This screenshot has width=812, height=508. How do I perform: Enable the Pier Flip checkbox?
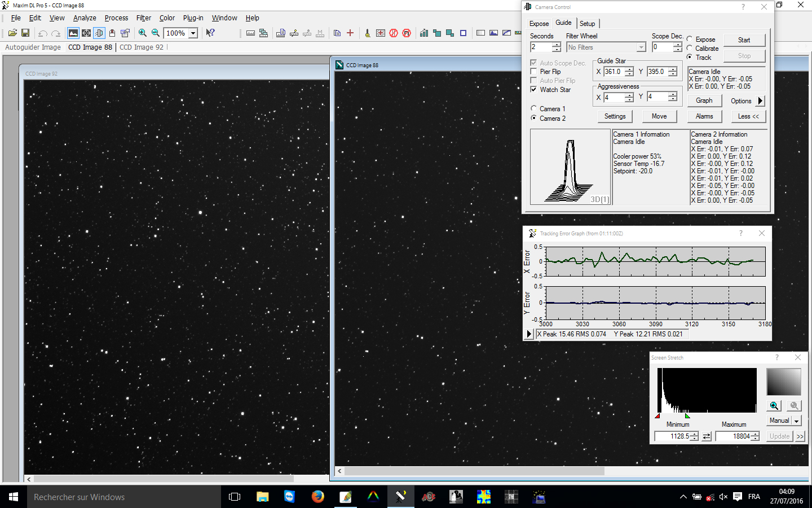tap(533, 72)
